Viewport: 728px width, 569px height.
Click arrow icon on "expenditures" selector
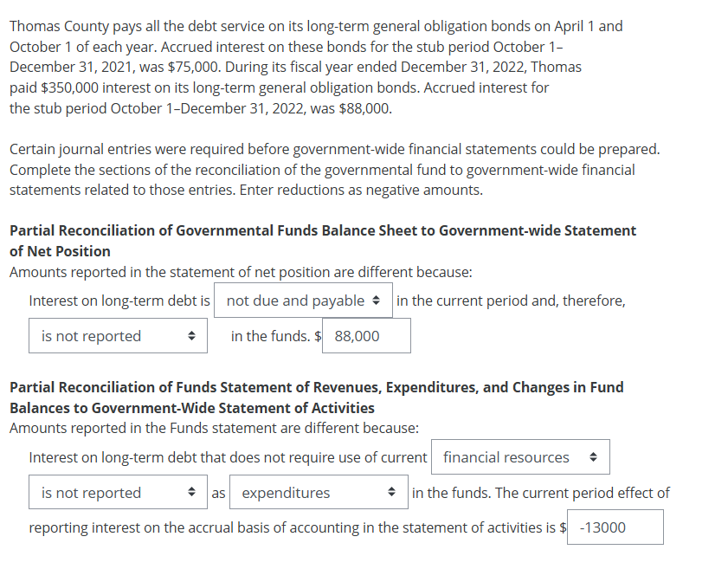(x=391, y=493)
